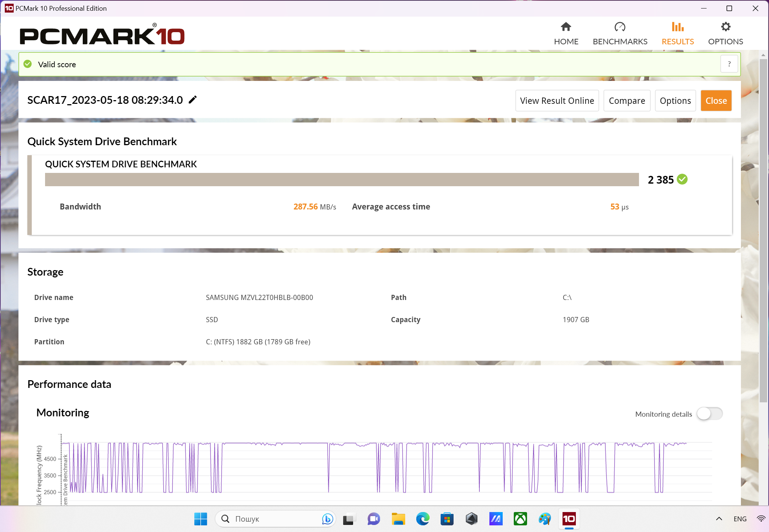
Task: Switch to the RESULTS tab
Action: click(677, 41)
